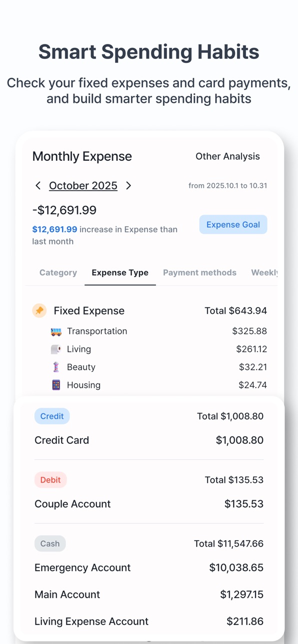The height and width of the screenshot is (644, 298).
Task: Switch to the Category tab
Action: coord(58,273)
